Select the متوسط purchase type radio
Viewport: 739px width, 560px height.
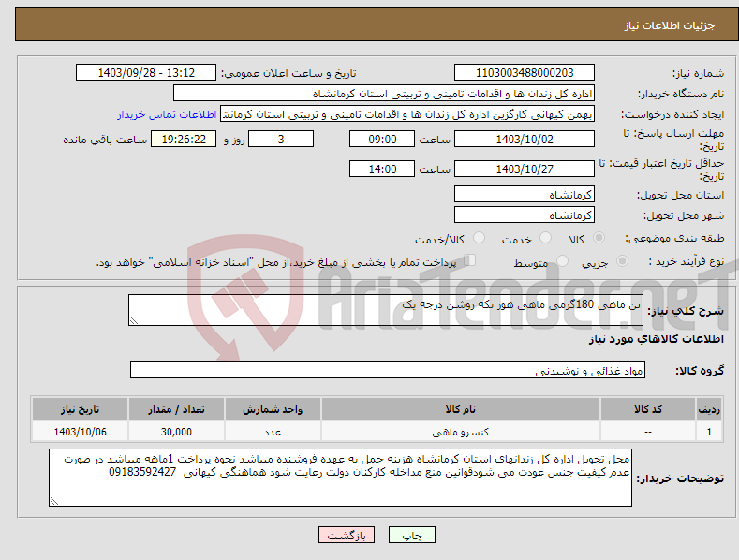(562, 260)
